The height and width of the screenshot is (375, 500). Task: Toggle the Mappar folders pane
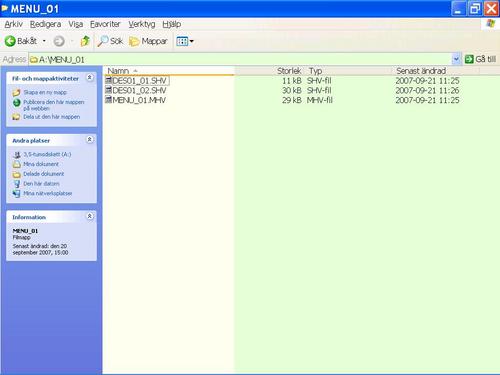tap(148, 41)
